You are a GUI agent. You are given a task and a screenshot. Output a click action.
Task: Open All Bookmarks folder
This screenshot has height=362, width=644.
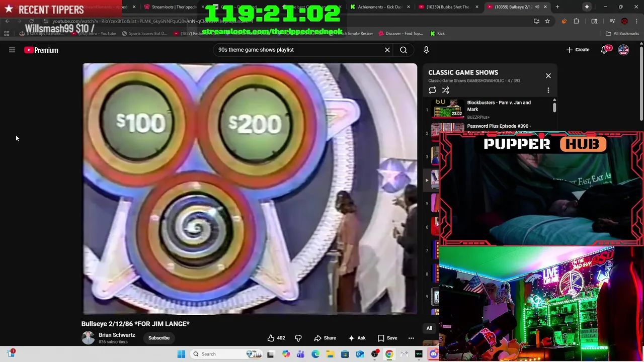pyautogui.click(x=622, y=34)
